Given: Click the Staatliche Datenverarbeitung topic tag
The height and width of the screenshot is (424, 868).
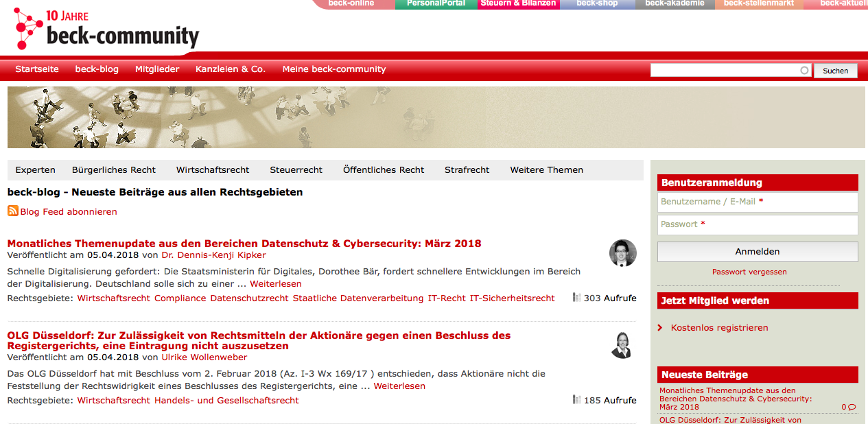Looking at the screenshot, I should pos(358,298).
